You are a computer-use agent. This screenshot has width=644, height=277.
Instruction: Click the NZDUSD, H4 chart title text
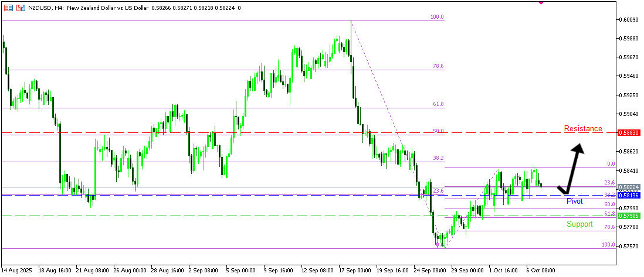click(46, 9)
